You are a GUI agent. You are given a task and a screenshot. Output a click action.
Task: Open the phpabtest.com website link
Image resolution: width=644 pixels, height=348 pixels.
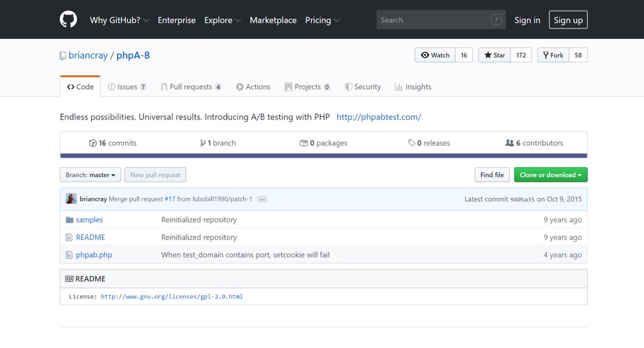[x=379, y=117]
